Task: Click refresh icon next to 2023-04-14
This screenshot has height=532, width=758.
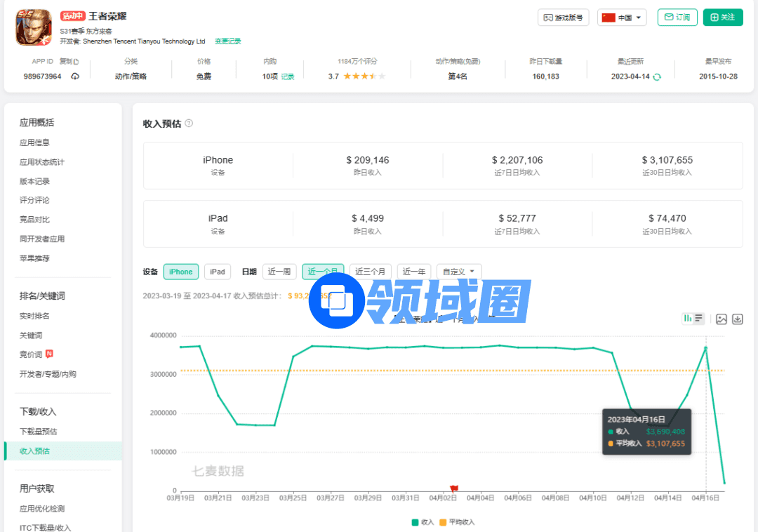Action: click(x=657, y=77)
